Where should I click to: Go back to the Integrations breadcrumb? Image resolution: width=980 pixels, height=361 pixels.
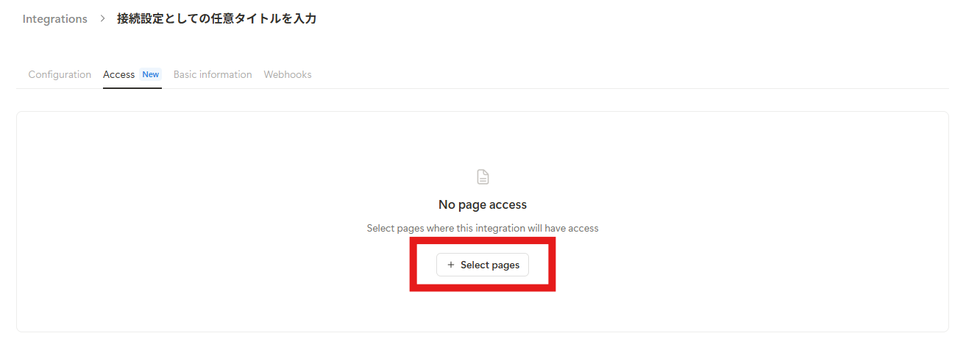(x=55, y=19)
